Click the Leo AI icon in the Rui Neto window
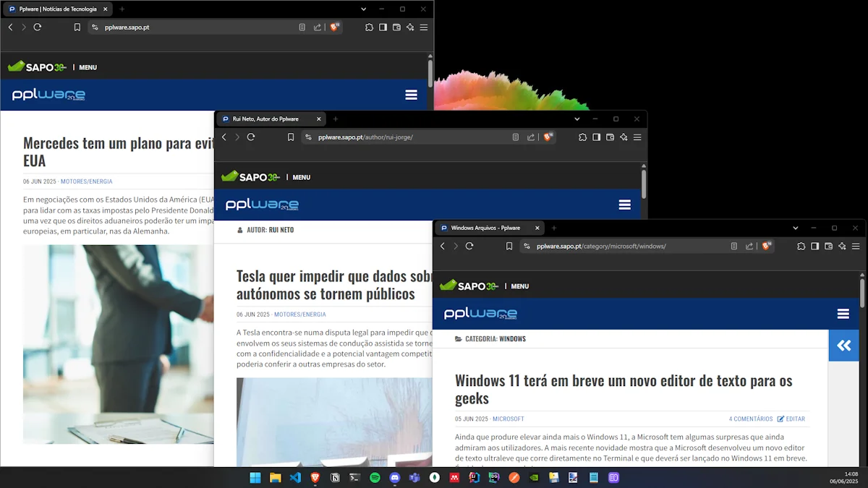The height and width of the screenshot is (488, 868). [x=624, y=137]
